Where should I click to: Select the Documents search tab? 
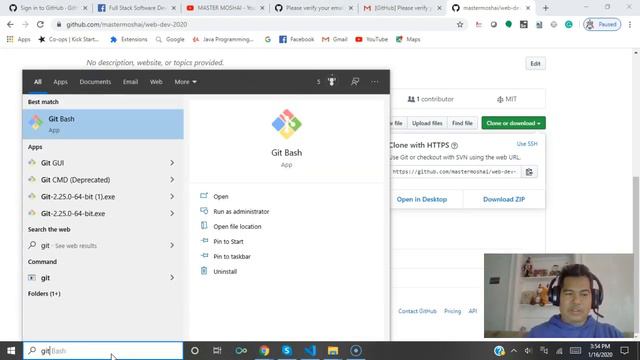pyautogui.click(x=95, y=82)
